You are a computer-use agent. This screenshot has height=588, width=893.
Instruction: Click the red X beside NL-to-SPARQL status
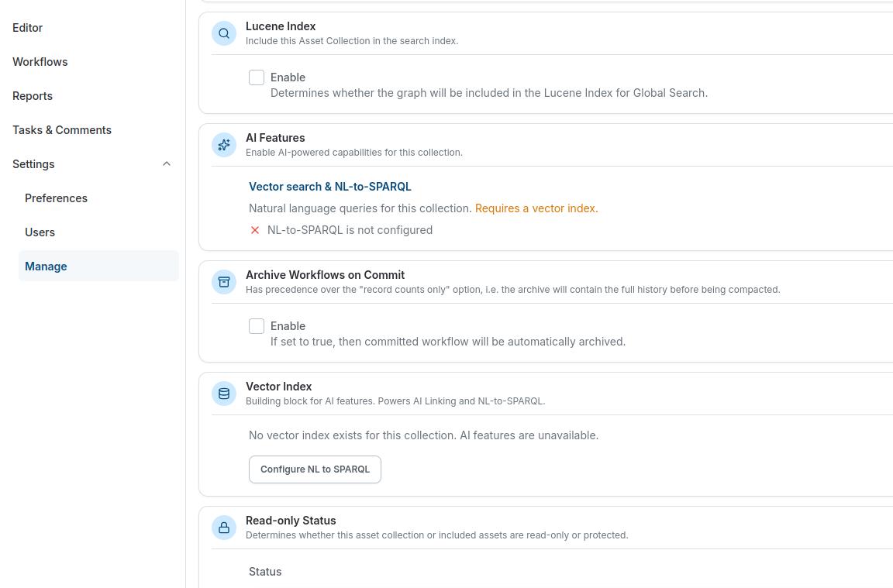255,230
